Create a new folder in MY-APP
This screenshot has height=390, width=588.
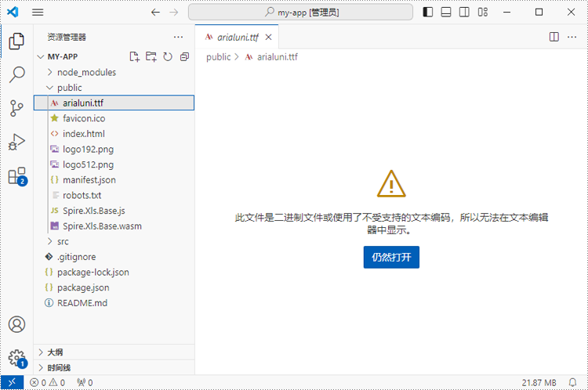[151, 56]
